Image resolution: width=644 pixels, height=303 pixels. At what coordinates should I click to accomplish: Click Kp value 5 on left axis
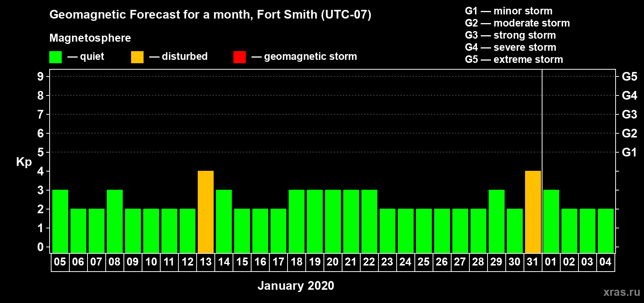point(41,152)
